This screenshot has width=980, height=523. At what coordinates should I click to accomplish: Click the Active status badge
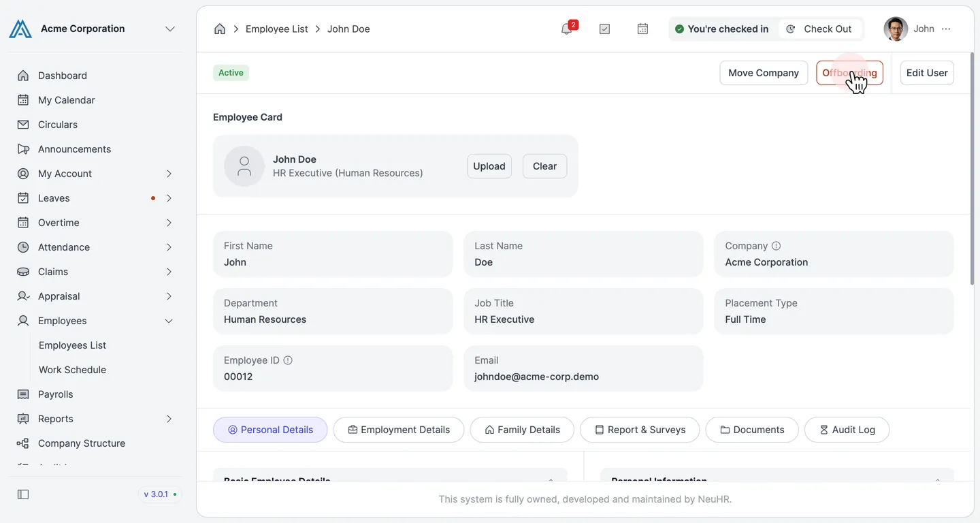tap(231, 73)
